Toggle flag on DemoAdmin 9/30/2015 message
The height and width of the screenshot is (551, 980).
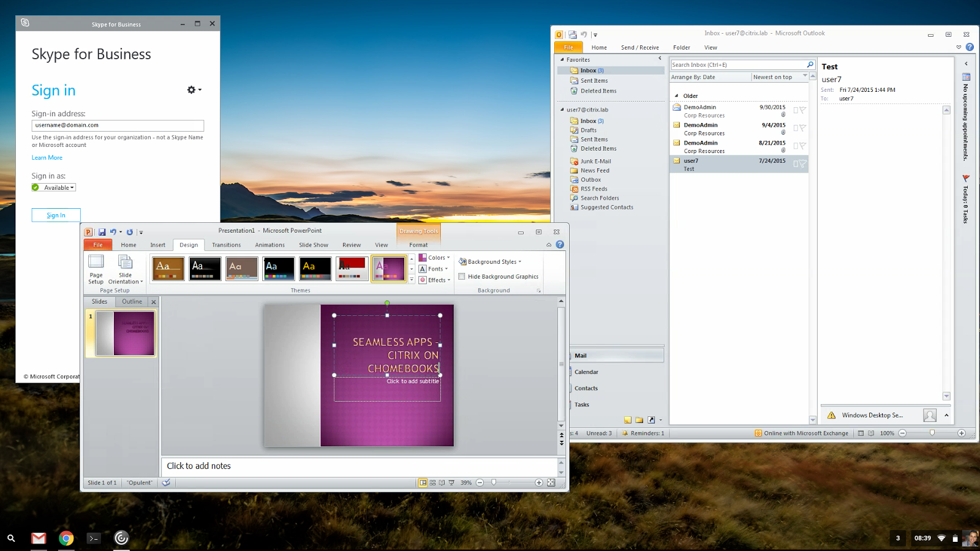pyautogui.click(x=802, y=110)
